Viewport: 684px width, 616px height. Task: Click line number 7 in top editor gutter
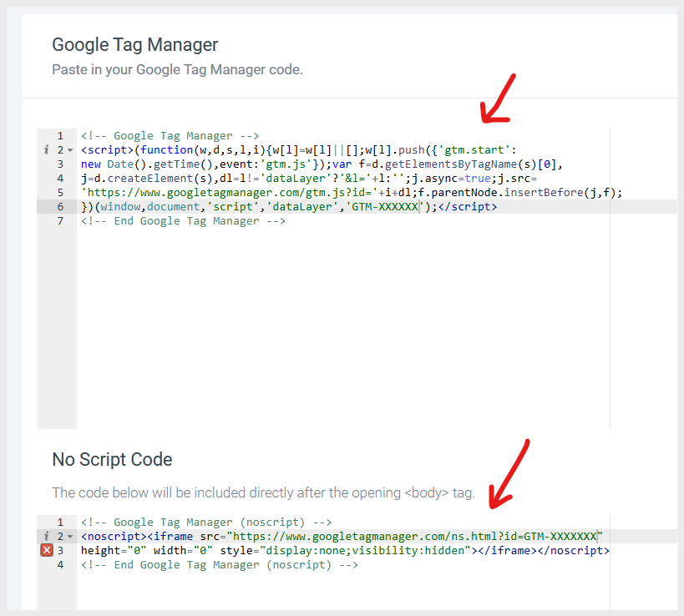[61, 221]
